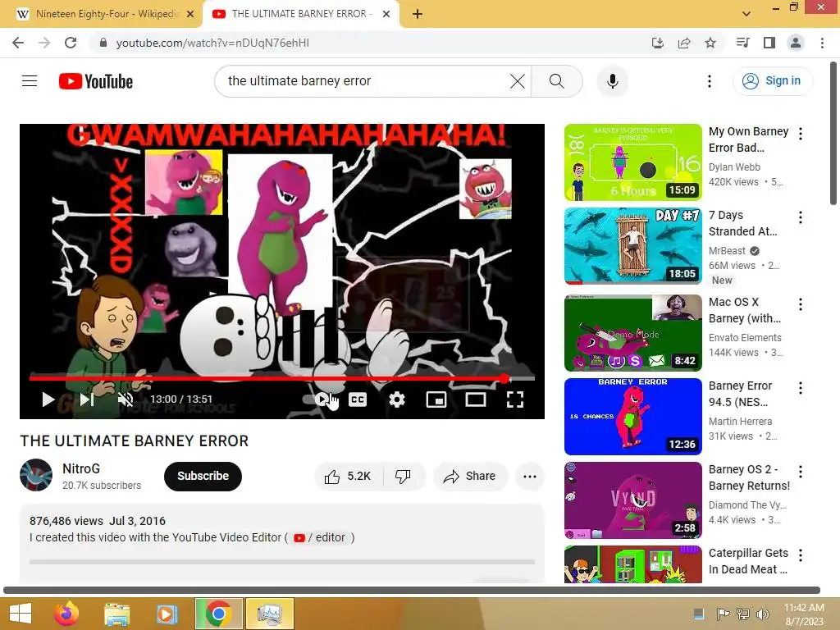Share this video

click(x=470, y=477)
